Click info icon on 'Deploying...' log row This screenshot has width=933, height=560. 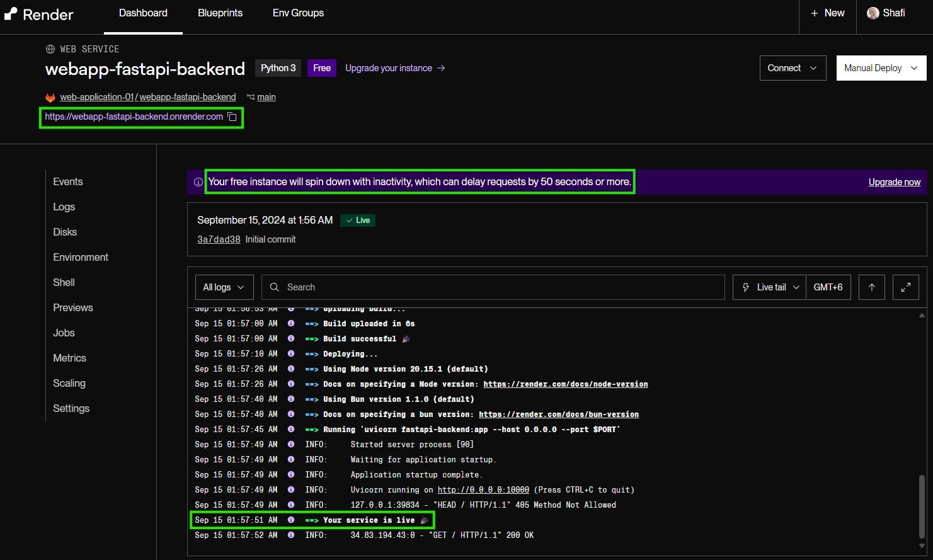(291, 354)
